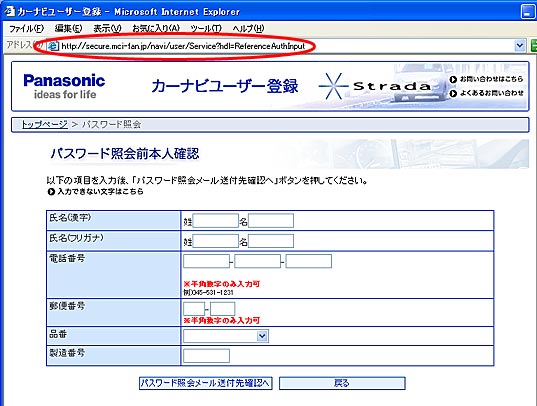Image resolution: width=537 pixels, height=406 pixels.
Task: Open お問い合わせはこちら arrow link
Action: pyautogui.click(x=486, y=79)
